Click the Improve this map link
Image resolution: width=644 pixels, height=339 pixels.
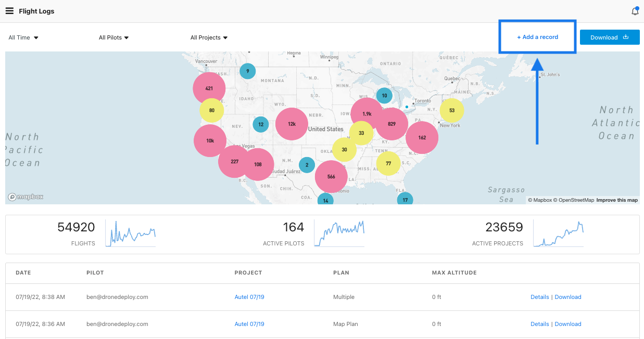coord(616,200)
